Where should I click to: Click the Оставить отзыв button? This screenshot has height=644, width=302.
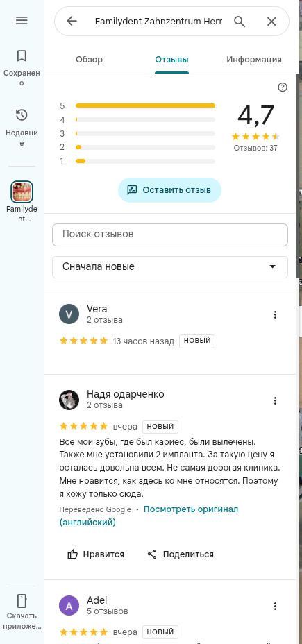(x=169, y=190)
